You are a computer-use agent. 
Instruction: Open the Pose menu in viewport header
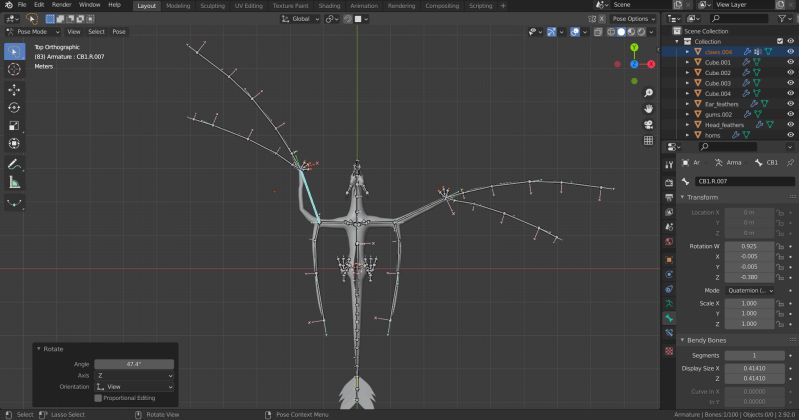coord(119,32)
